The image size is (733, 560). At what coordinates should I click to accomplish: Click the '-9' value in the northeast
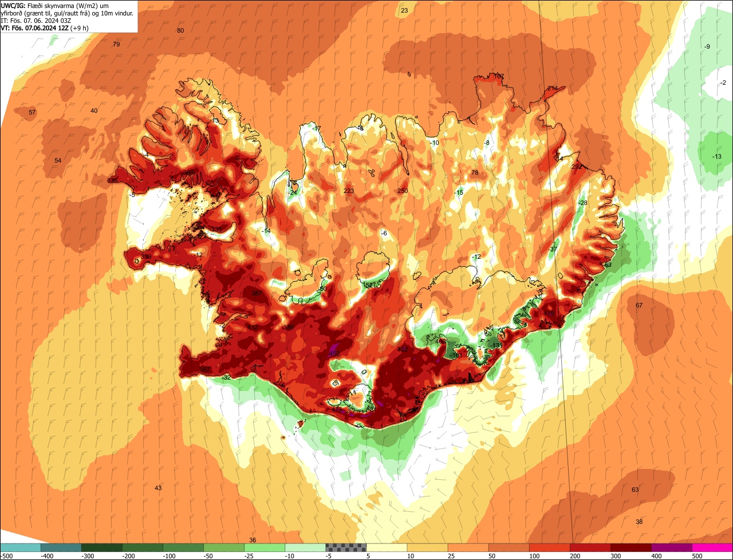coord(707,46)
